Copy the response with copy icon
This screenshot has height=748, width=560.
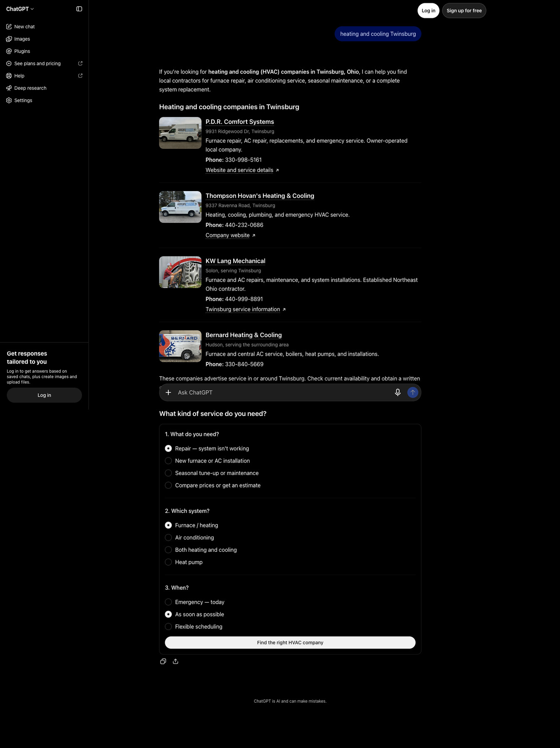[163, 661]
